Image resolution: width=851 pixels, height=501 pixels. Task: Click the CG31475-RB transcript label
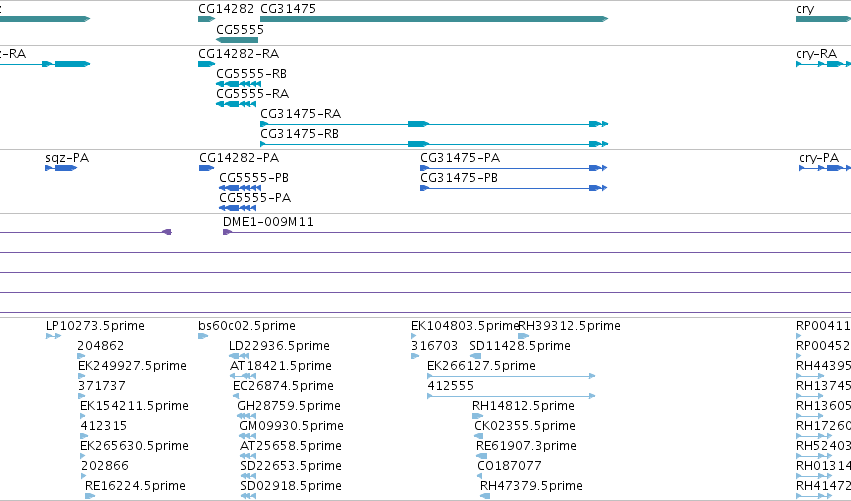coord(300,134)
